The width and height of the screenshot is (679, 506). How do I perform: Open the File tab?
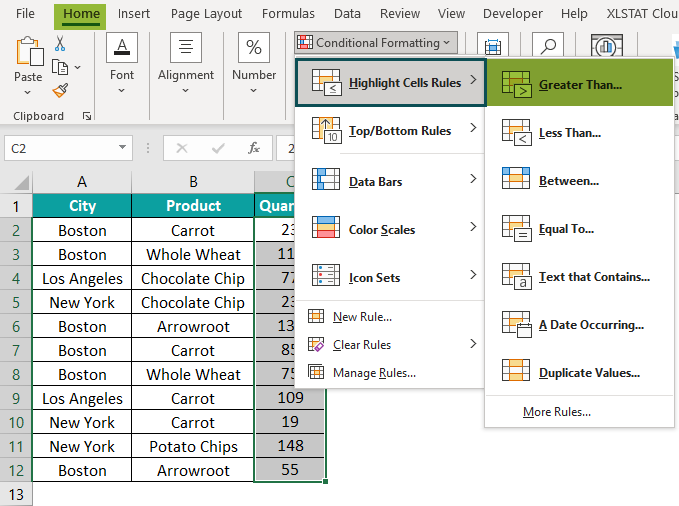pos(25,13)
